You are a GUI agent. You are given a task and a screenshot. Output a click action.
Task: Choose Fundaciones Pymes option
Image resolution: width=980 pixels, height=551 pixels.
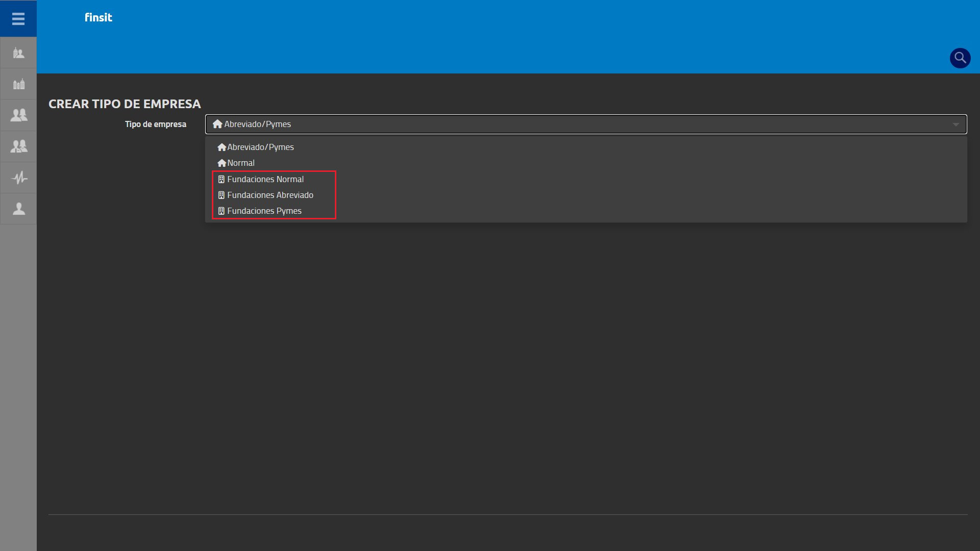(586, 211)
